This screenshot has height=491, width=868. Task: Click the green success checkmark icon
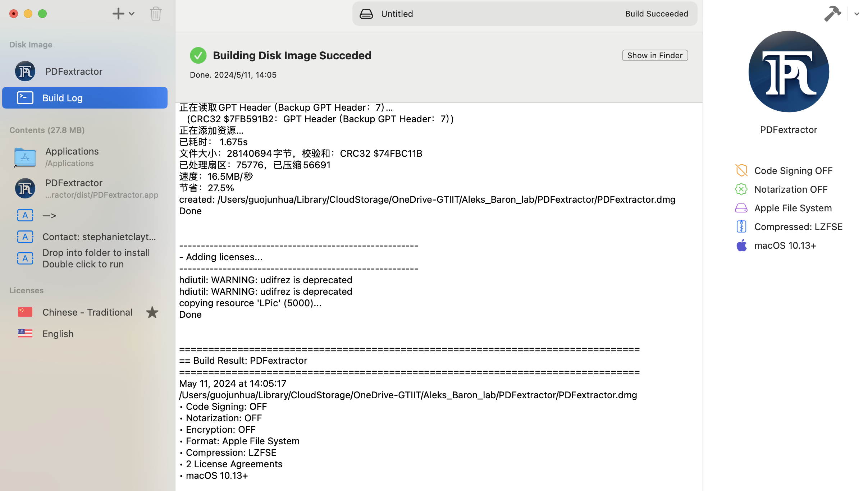198,55
